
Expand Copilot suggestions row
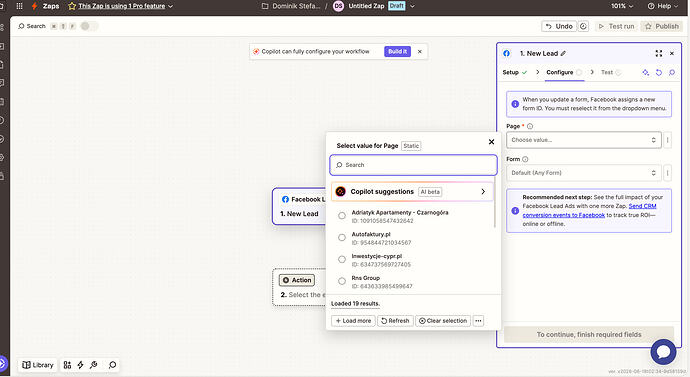click(x=412, y=192)
